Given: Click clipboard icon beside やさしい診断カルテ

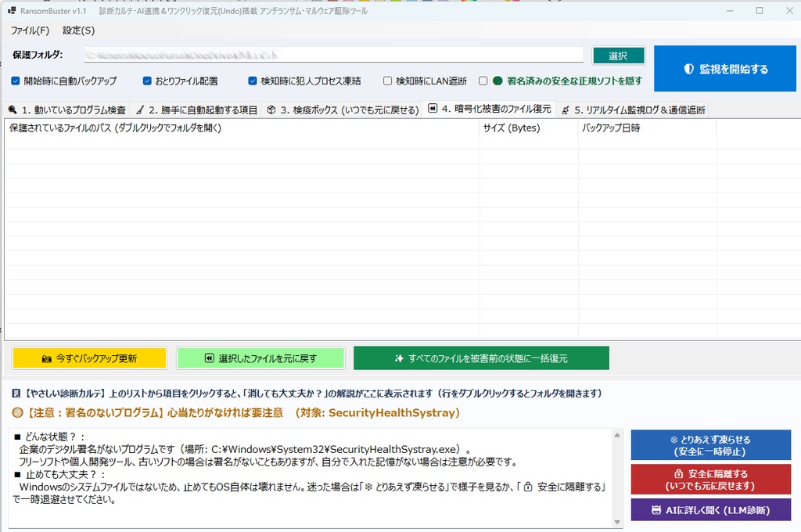Looking at the screenshot, I should (16, 394).
